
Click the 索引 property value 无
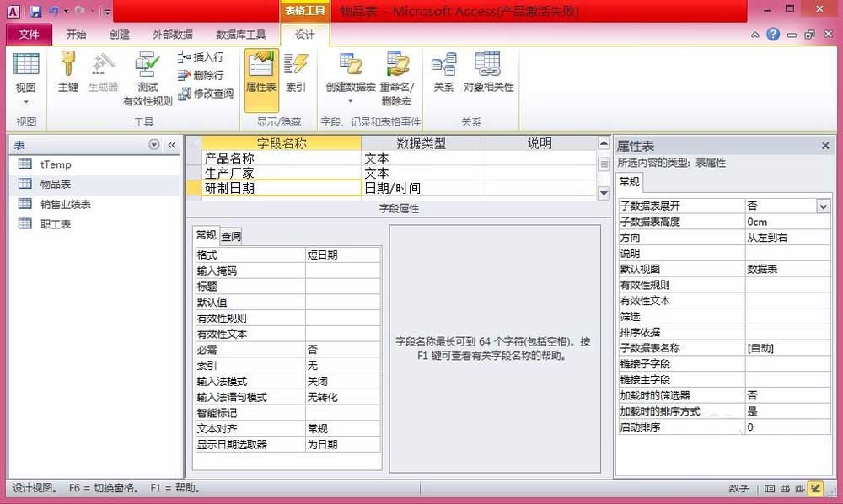tap(343, 366)
